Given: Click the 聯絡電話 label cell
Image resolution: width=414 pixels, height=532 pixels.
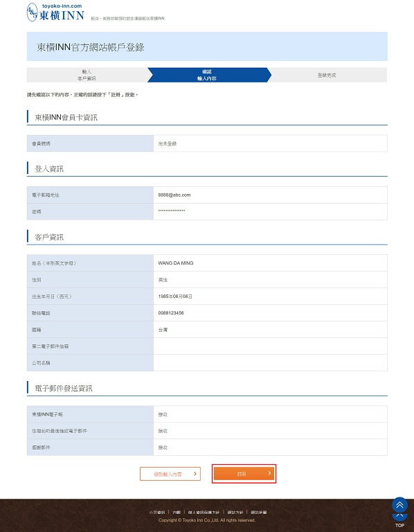Looking at the screenshot, I should point(90,313).
